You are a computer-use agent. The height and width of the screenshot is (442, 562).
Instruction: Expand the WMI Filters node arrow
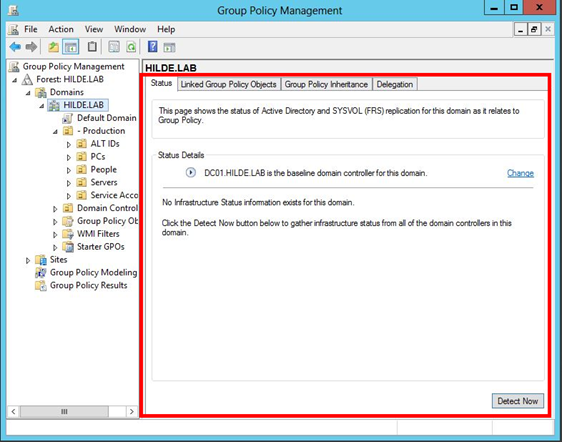[x=55, y=235]
